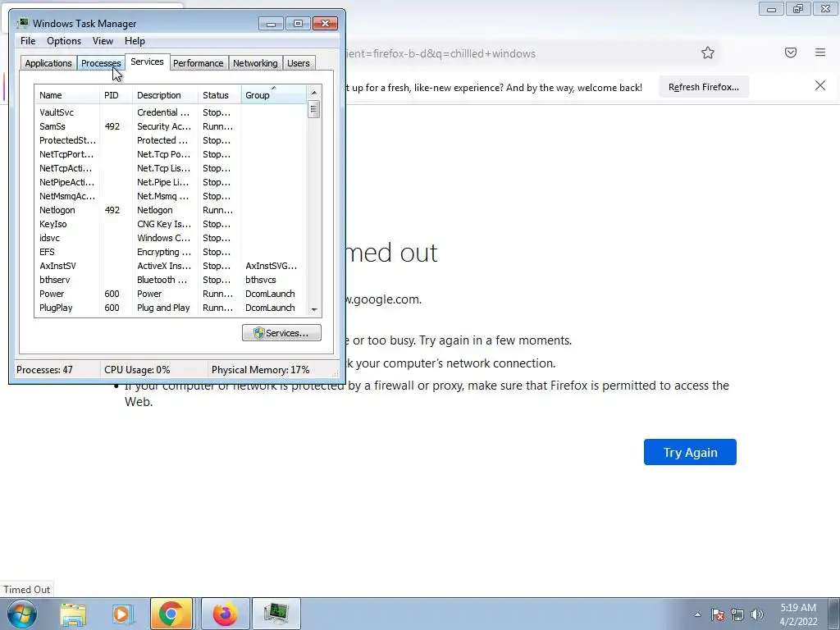The height and width of the screenshot is (630, 840).
Task: Click CPU Usage: 0% in status bar
Action: click(x=137, y=370)
